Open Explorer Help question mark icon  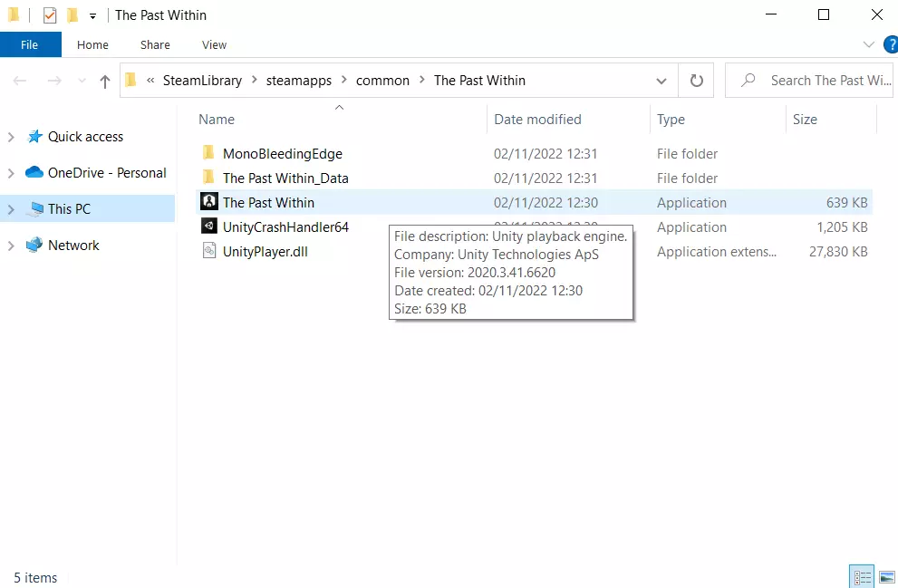[x=889, y=44]
